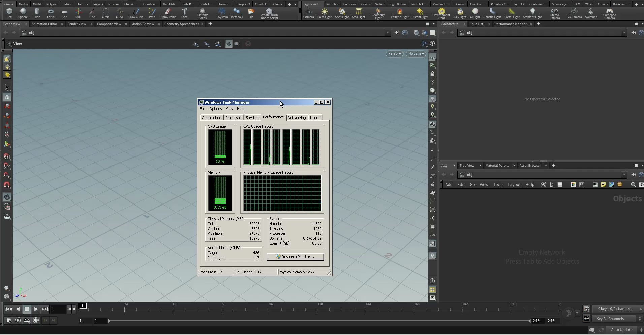Click the Metaball shelf tool
Image resolution: width=644 pixels, height=335 pixels.
[x=236, y=13]
